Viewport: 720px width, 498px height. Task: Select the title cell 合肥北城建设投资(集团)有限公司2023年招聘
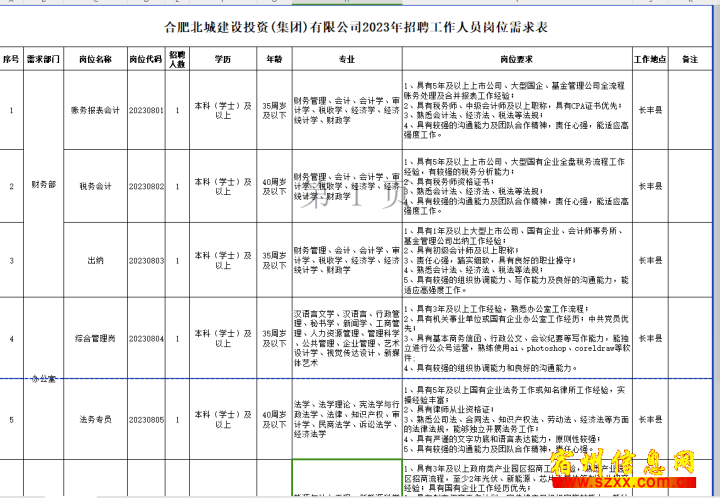click(x=356, y=27)
